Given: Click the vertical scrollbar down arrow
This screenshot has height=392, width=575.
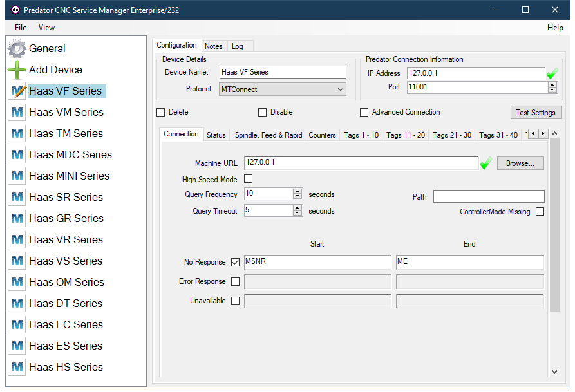Looking at the screenshot, I should [x=555, y=372].
